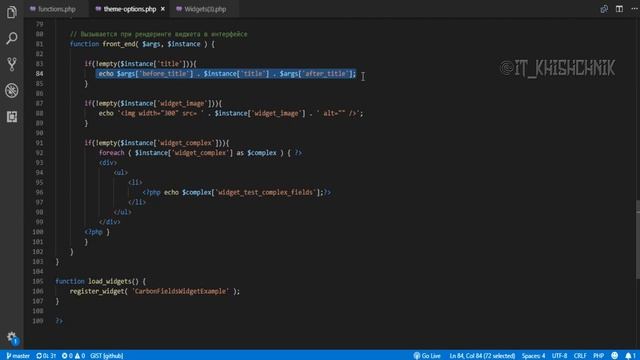Open the Debug view icon
This screenshot has width=640, height=360.
click(x=11, y=91)
